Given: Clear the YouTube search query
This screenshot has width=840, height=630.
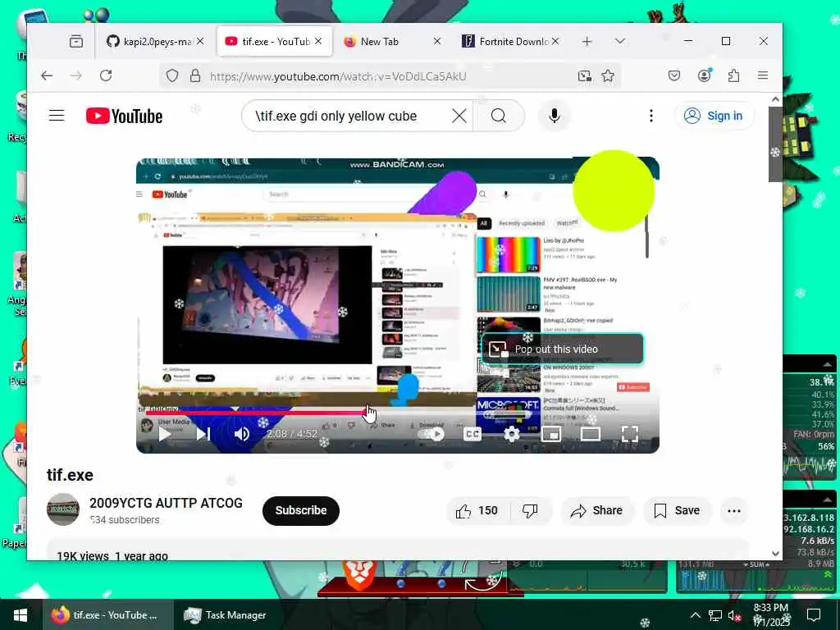Looking at the screenshot, I should pyautogui.click(x=459, y=116).
